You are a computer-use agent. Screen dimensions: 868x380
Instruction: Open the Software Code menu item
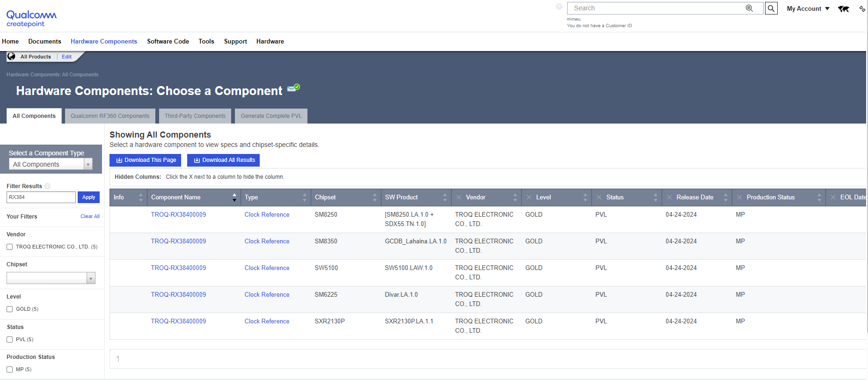(x=168, y=42)
